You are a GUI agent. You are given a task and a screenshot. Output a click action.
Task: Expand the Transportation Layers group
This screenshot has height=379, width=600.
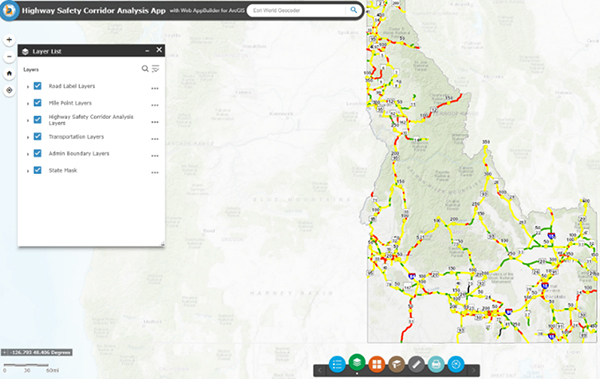(28, 137)
